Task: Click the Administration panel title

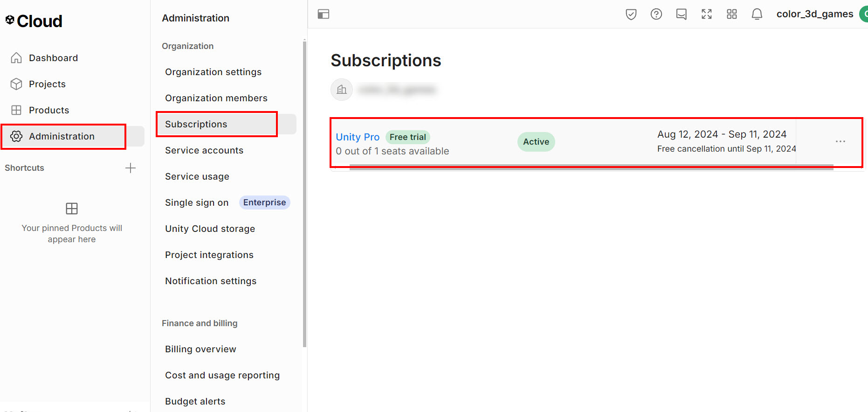Action: tap(196, 18)
